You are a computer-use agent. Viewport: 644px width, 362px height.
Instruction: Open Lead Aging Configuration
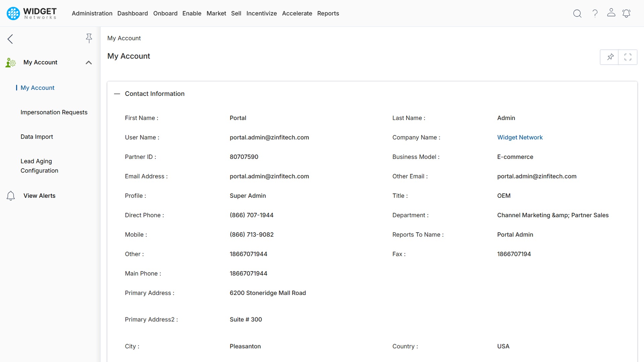tap(39, 166)
